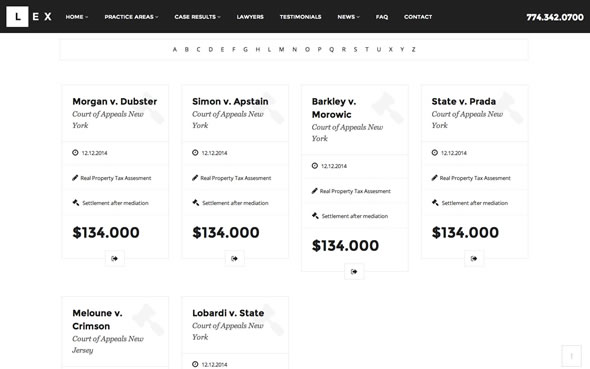Filter cases by letter P
This screenshot has height=369, width=590.
(x=319, y=49)
